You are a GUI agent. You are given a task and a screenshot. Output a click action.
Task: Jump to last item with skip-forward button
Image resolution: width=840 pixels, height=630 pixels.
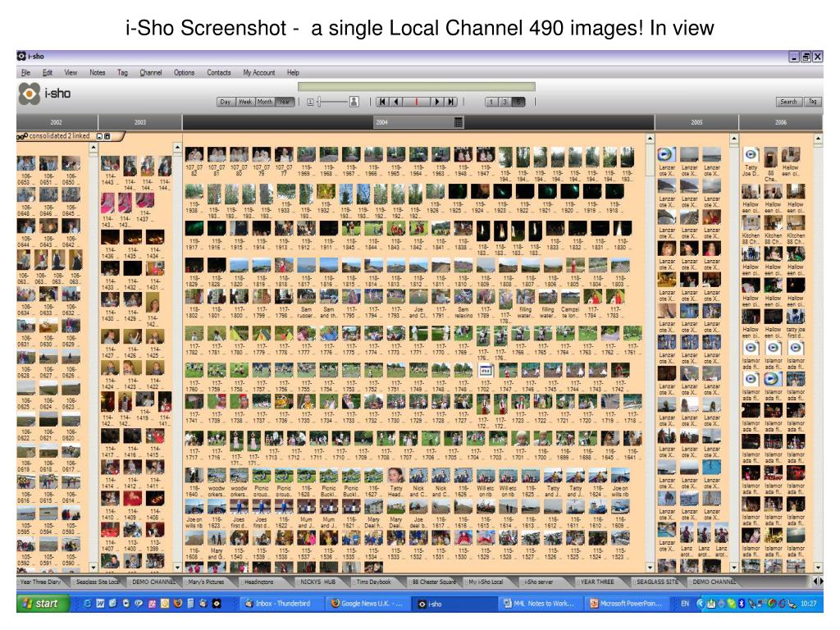coord(451,102)
